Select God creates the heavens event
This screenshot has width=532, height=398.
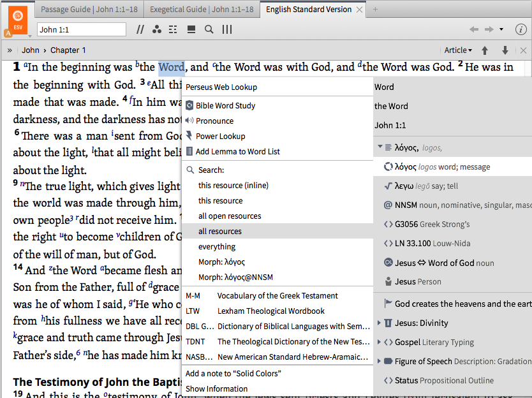pos(453,304)
